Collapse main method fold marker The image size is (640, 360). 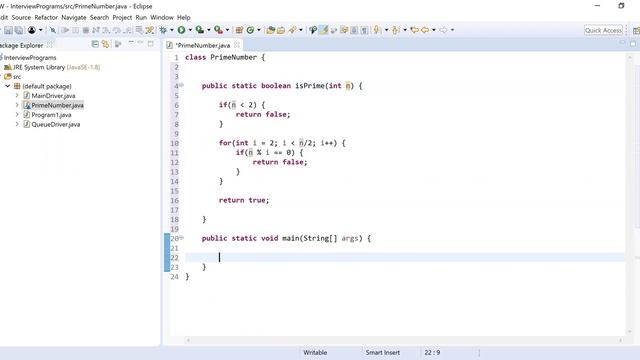tap(181, 238)
